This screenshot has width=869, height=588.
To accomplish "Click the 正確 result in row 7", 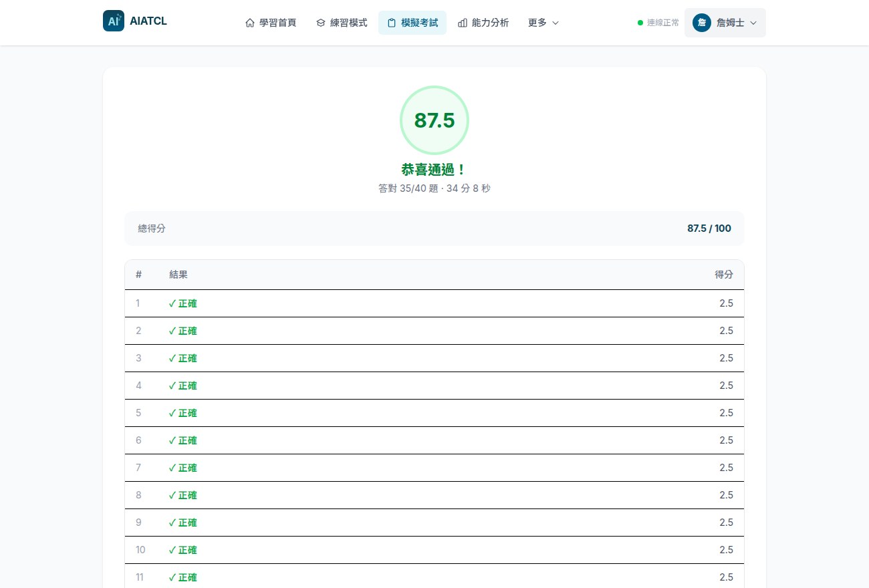I will point(183,468).
